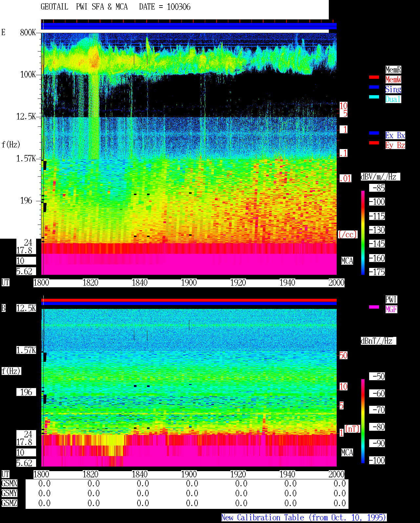
Task: Click the magnetic field intensity color bar
Action: (x=363, y=421)
